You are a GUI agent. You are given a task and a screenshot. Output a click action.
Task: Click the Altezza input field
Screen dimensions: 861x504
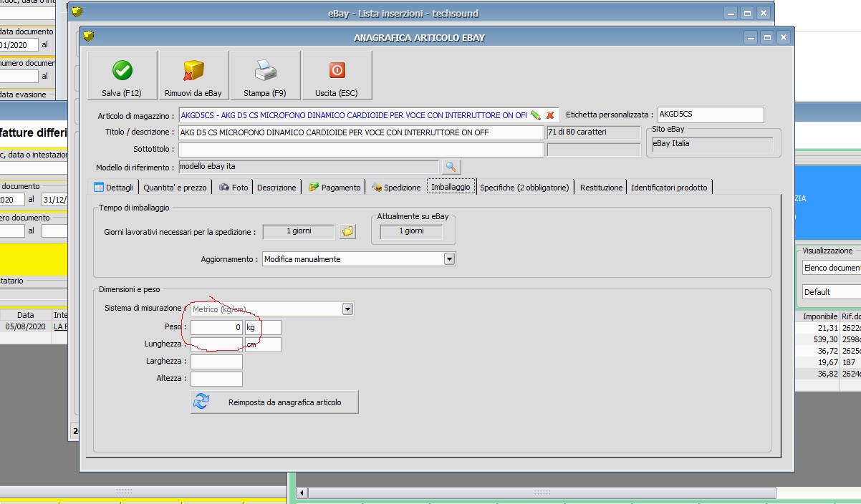click(216, 379)
